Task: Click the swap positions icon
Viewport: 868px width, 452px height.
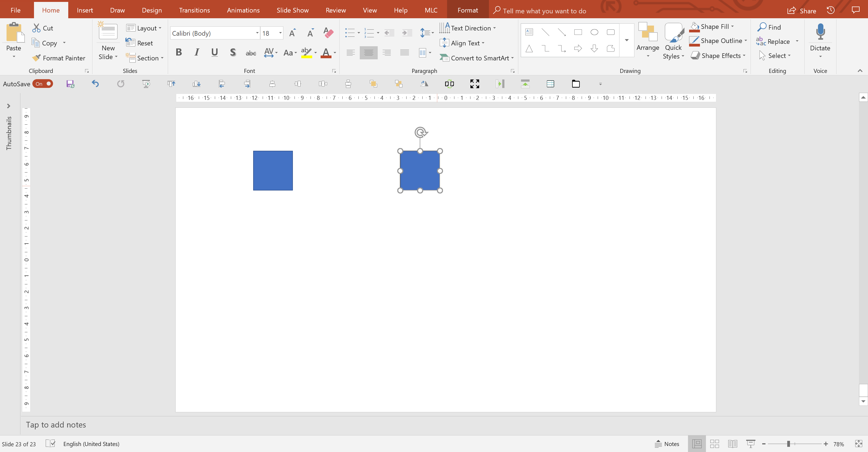Action: (449, 84)
